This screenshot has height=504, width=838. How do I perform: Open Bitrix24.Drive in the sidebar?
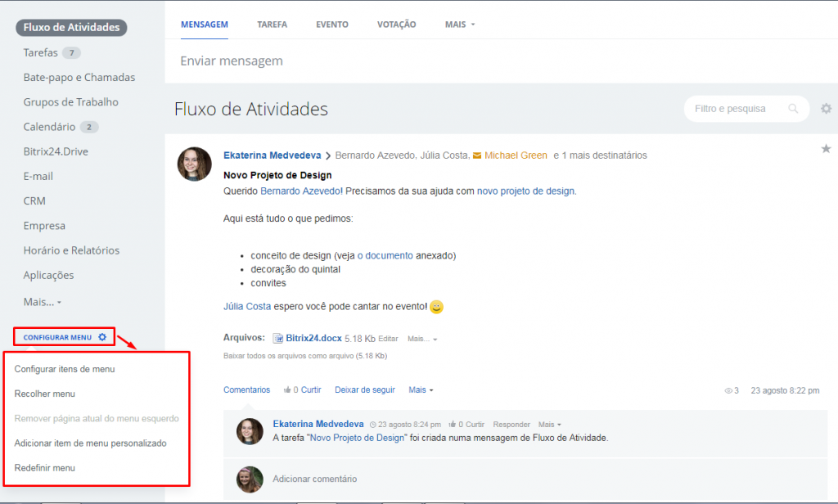56,151
